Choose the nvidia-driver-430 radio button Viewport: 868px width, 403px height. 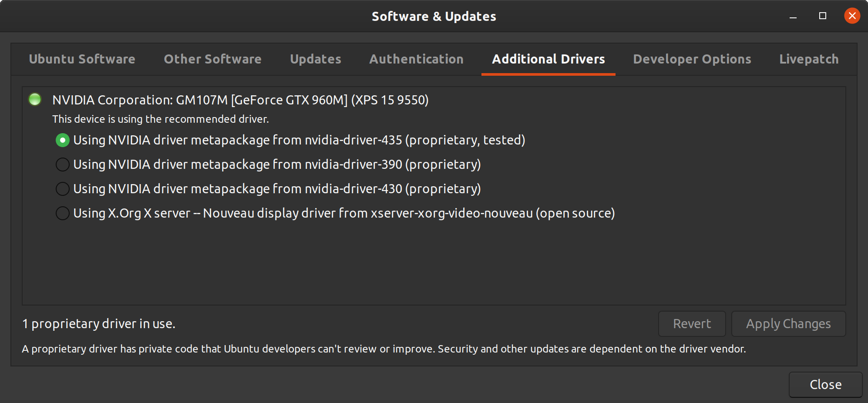coord(63,189)
